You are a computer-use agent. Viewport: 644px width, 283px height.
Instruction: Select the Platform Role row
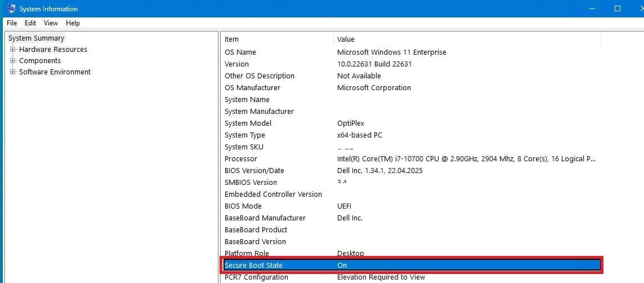coord(411,253)
